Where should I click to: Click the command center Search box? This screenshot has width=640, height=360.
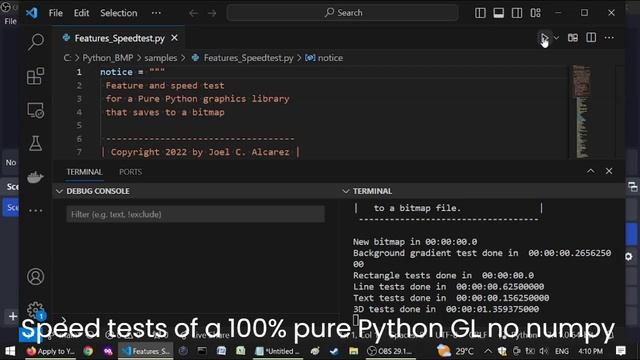point(343,13)
